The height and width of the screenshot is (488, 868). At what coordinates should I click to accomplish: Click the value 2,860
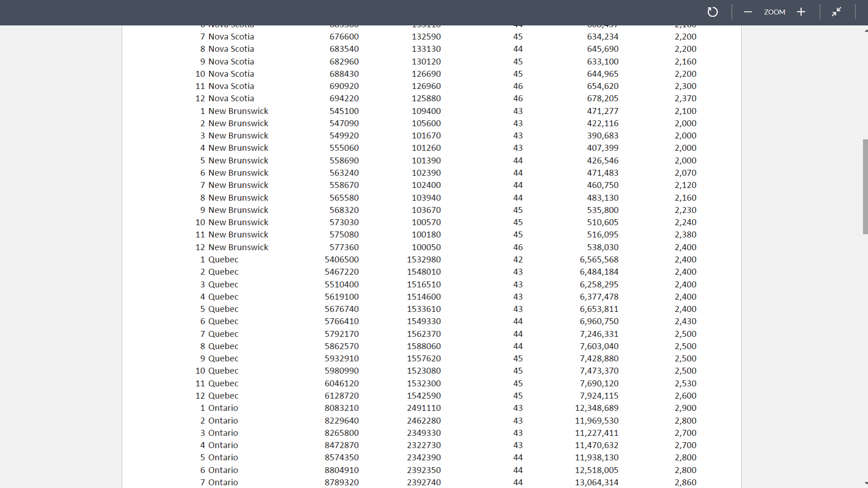tap(685, 483)
